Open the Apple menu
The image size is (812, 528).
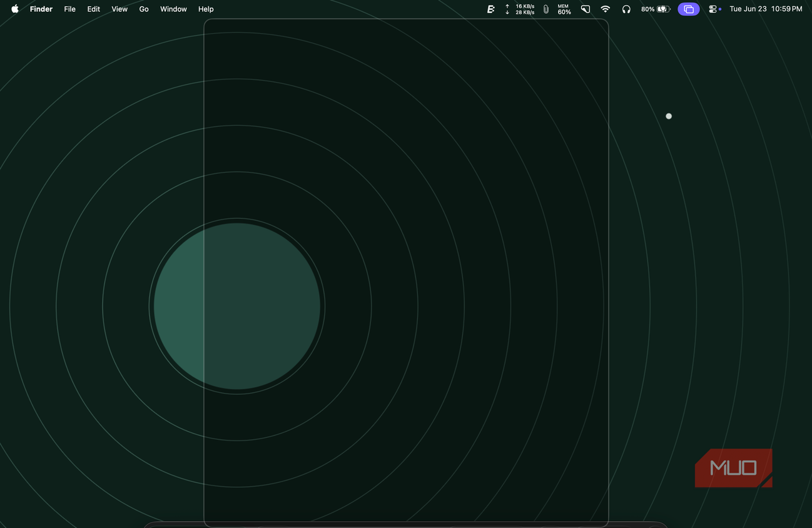coord(15,9)
